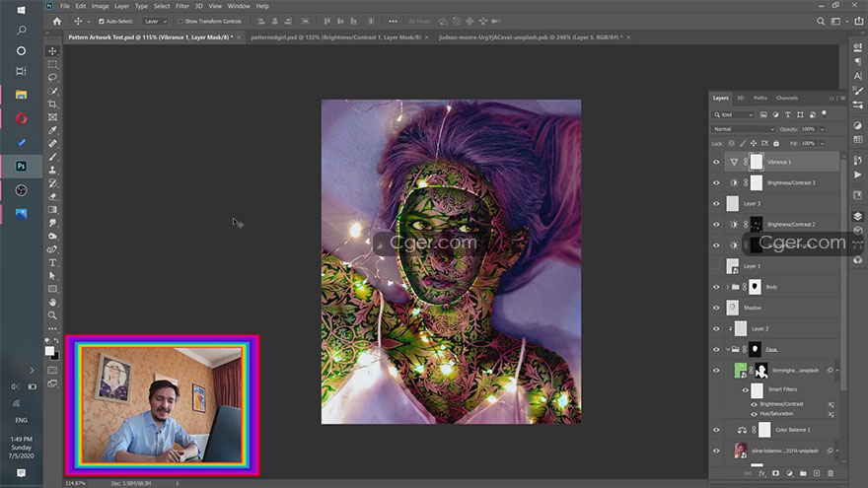Select the Rectangular Marquee tool

point(52,64)
